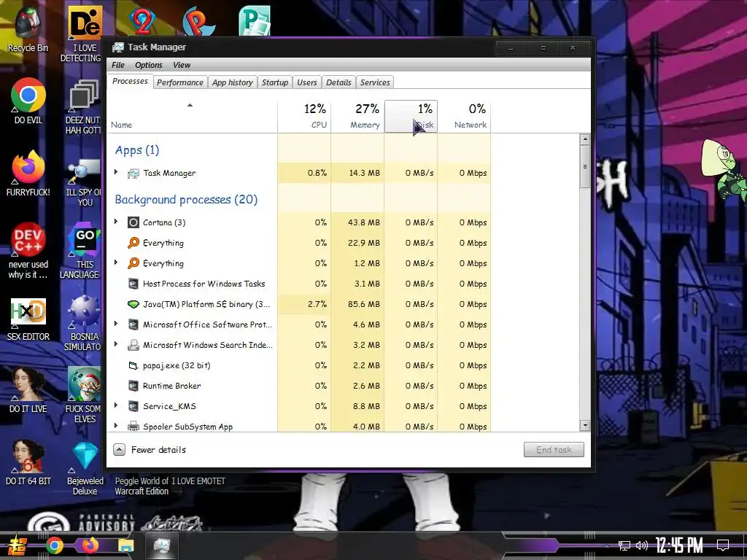Screen dimensions: 747x560
Task: Click the Service_KMS process icon
Action: tap(133, 406)
